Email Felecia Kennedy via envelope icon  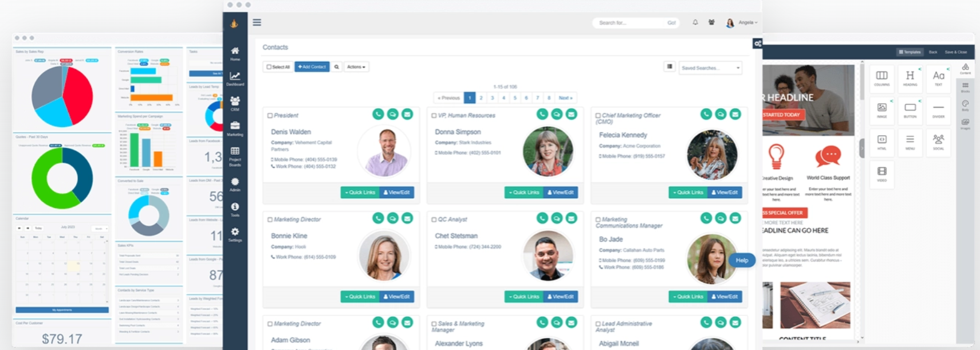click(x=735, y=114)
